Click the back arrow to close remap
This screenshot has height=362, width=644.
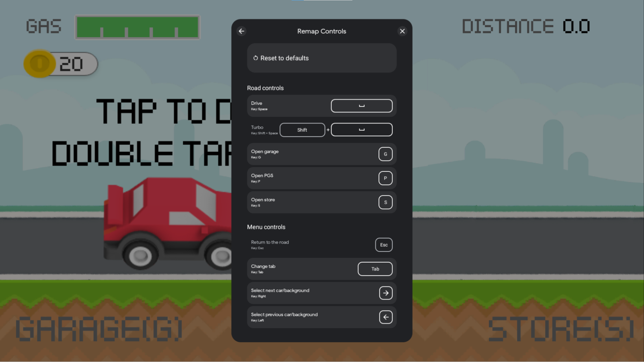tap(242, 31)
